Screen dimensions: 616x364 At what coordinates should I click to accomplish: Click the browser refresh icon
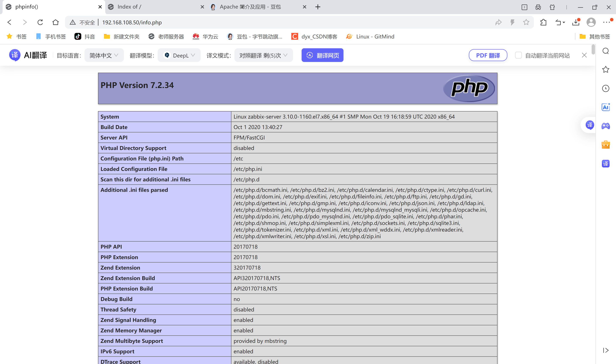tap(40, 22)
